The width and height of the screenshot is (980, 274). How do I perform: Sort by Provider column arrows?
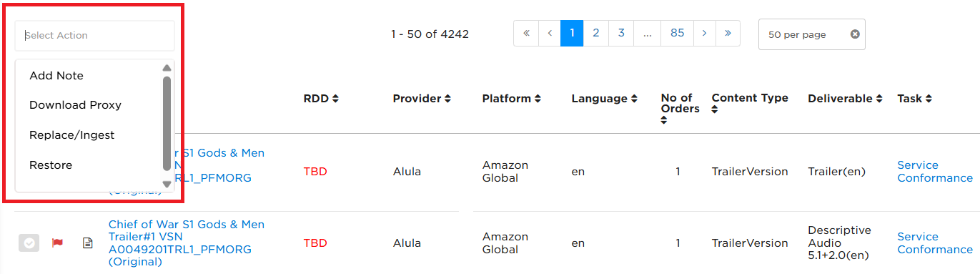point(447,99)
